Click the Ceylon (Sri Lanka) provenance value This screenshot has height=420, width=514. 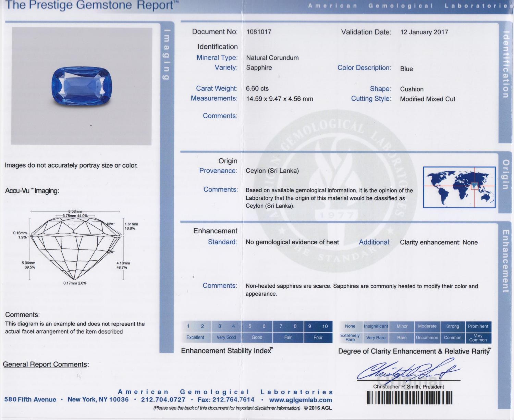[272, 171]
